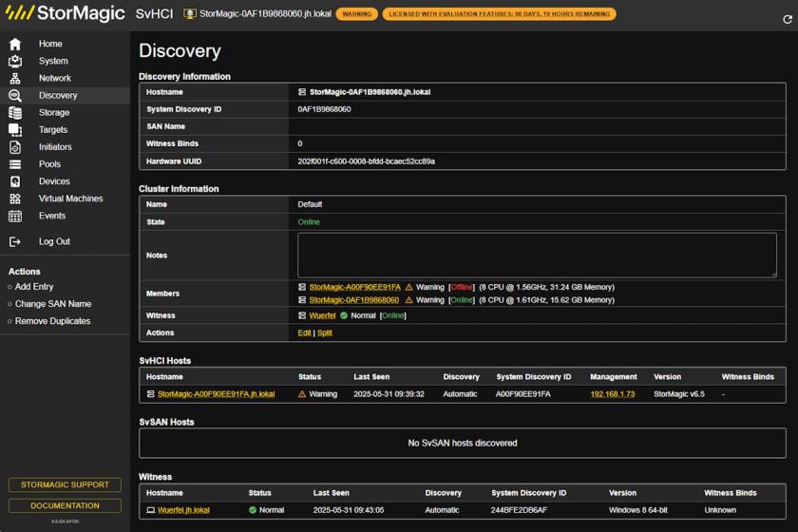Viewport: 798px width, 532px height.
Task: Open the Devices page
Action: (x=54, y=181)
